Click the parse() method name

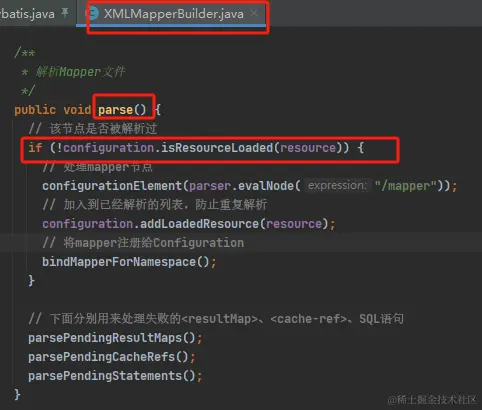115,110
